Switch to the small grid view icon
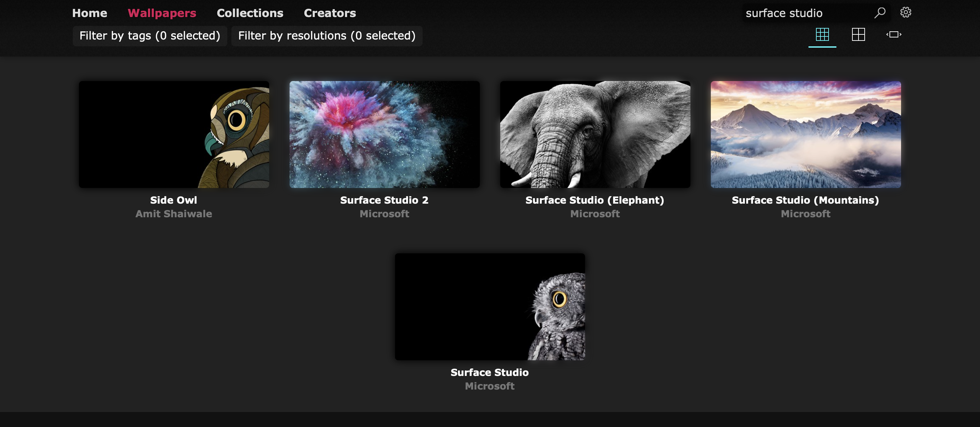The height and width of the screenshot is (427, 980). click(x=822, y=35)
